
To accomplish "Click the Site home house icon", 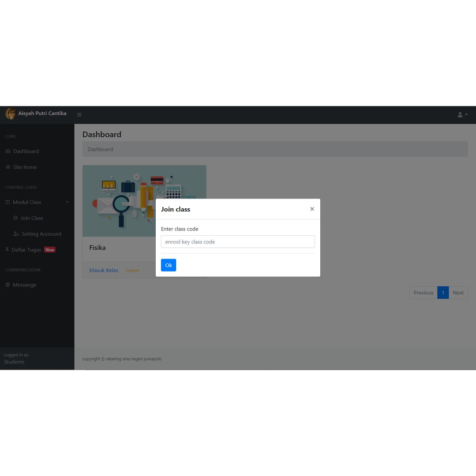I will (x=8, y=167).
